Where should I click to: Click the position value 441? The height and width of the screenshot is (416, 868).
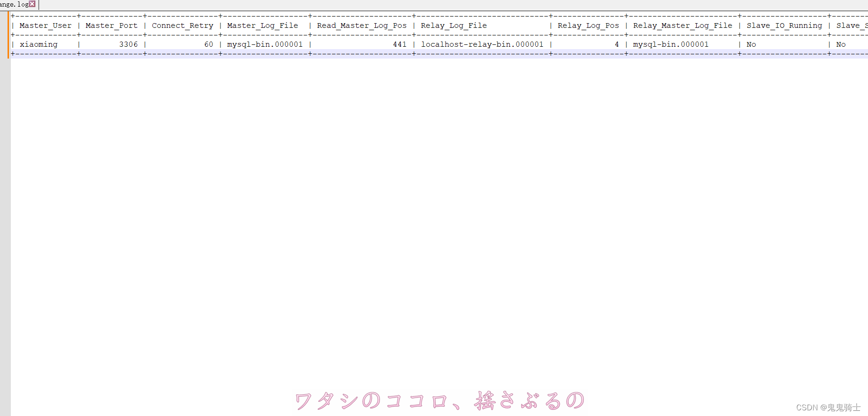click(400, 44)
